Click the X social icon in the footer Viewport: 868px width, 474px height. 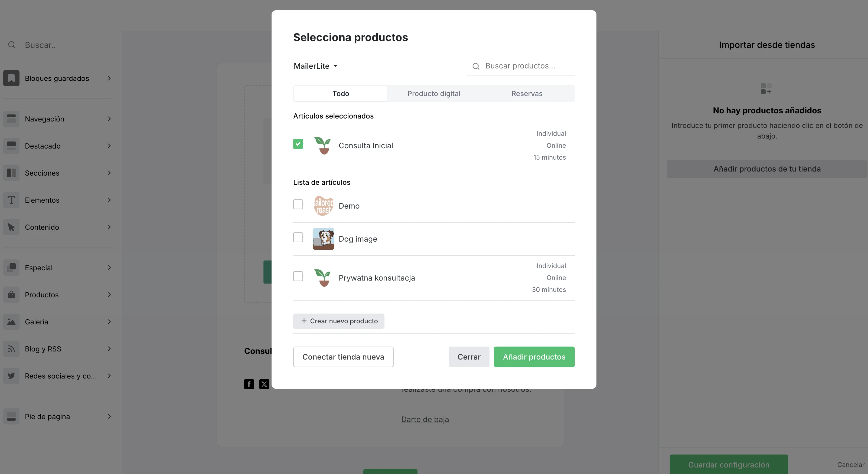click(264, 384)
